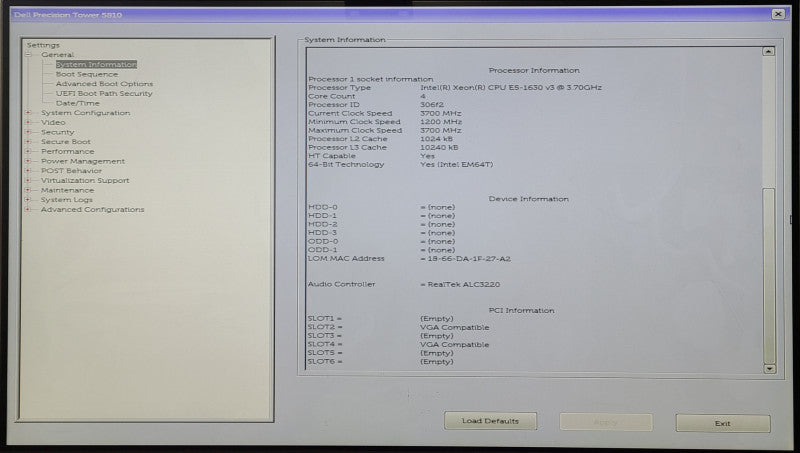Select Power Management category label

tap(83, 162)
